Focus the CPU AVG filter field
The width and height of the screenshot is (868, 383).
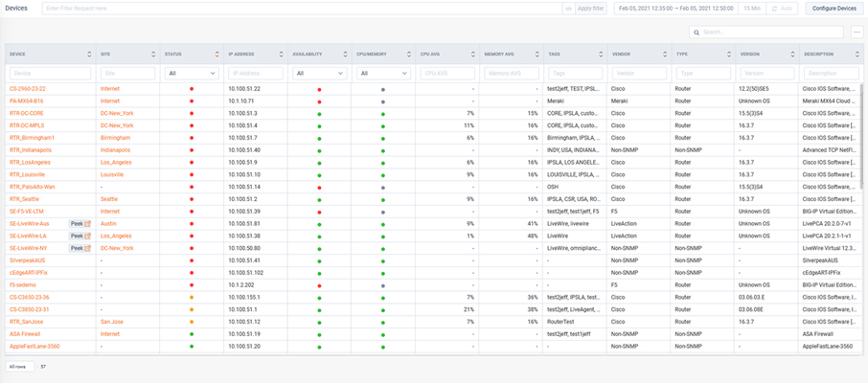[x=447, y=73]
